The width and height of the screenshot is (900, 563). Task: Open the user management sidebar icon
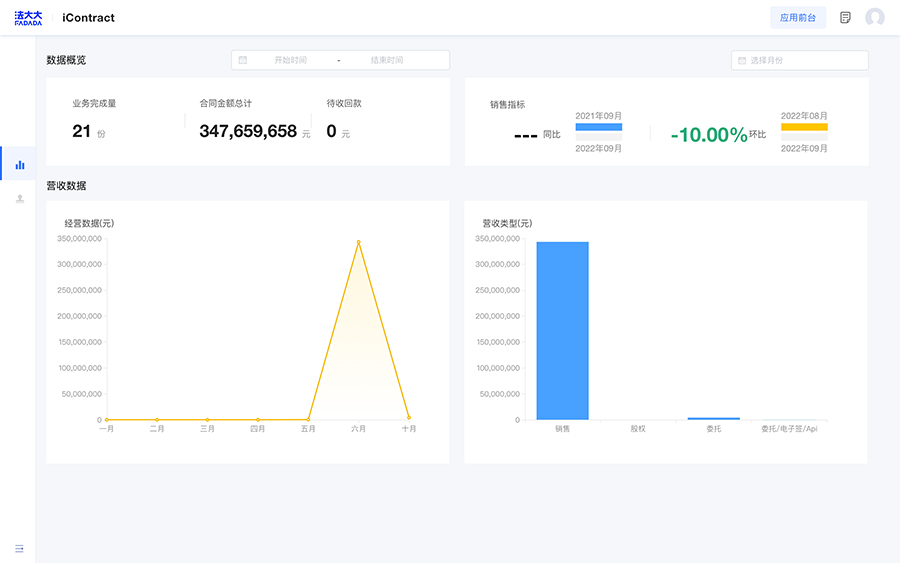coord(19,199)
